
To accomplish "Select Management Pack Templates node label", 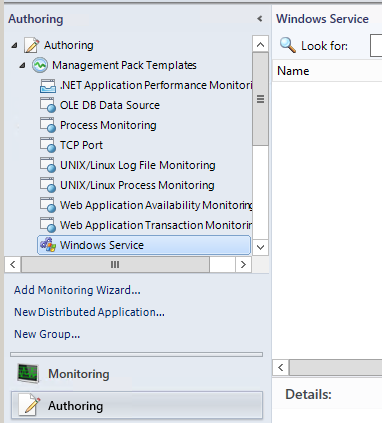I will tap(124, 65).
